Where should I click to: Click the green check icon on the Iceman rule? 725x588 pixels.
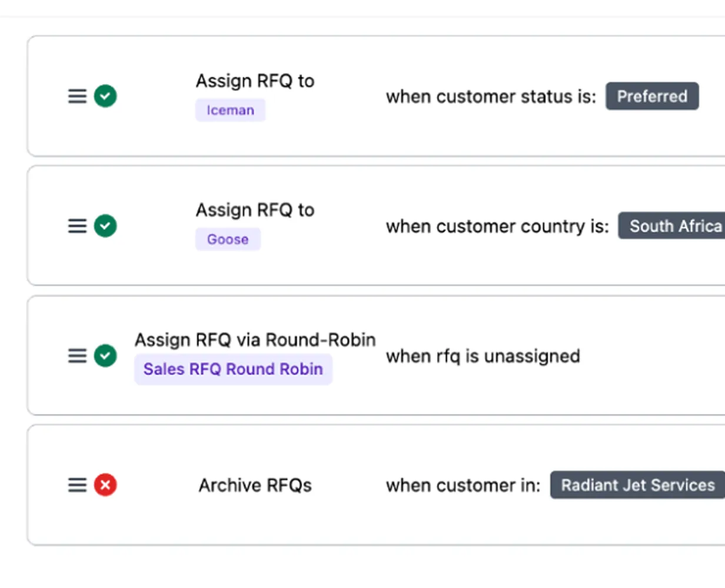[106, 96]
